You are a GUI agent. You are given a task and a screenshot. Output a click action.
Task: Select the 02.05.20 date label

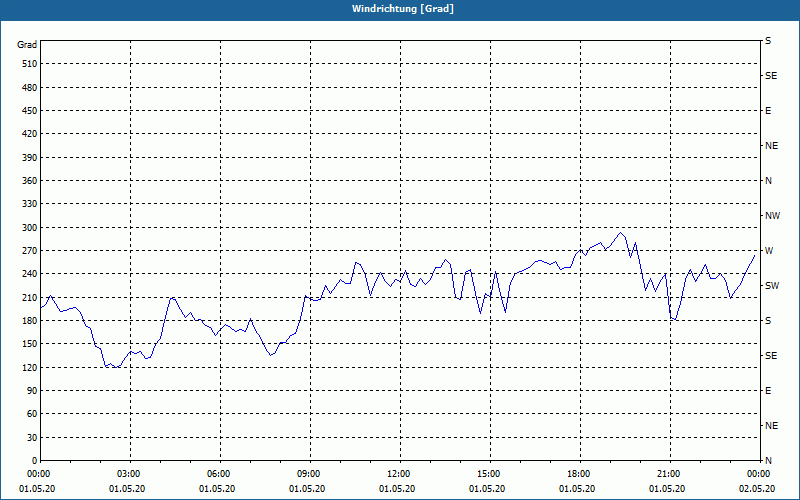(x=757, y=489)
